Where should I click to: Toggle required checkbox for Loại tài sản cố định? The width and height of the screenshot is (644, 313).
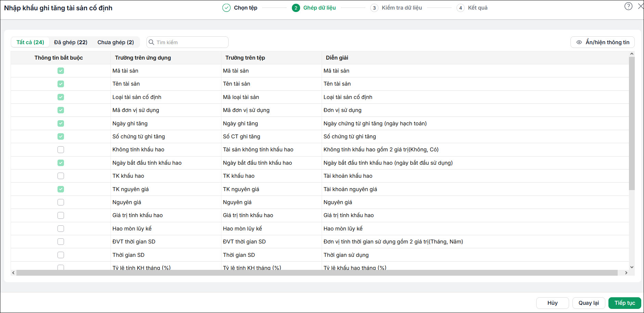point(61,97)
